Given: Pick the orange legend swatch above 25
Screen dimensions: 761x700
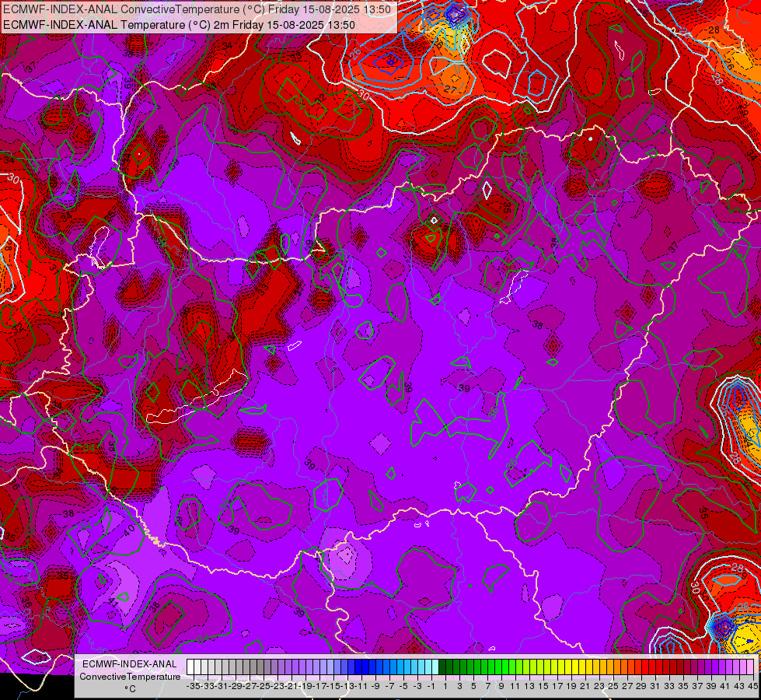Looking at the screenshot, I should coord(610,667).
